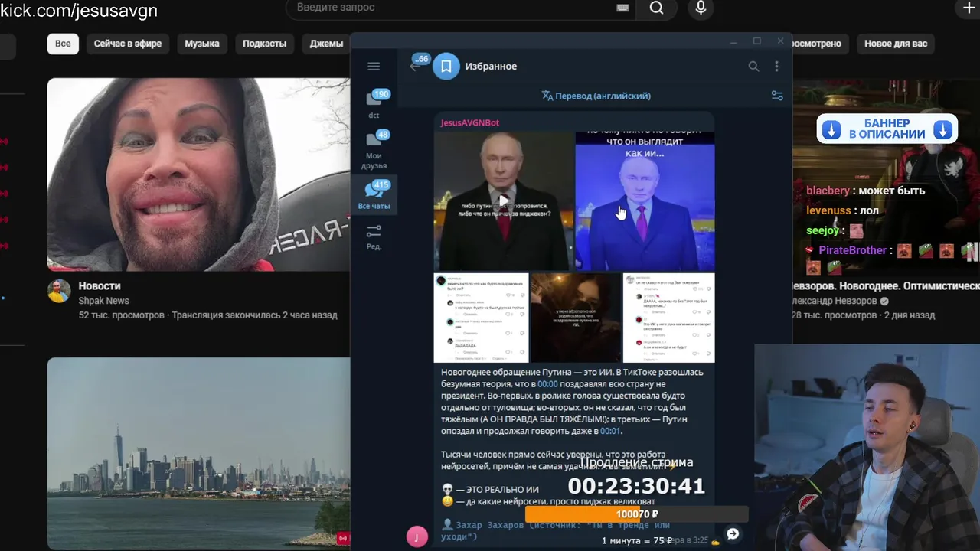The width and height of the screenshot is (980, 551).
Task: Minimize the Telegram window
Action: pos(733,41)
